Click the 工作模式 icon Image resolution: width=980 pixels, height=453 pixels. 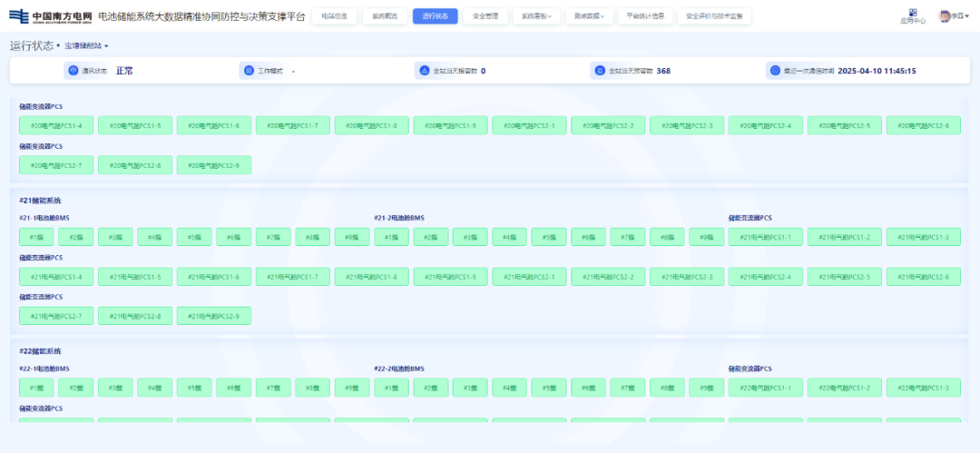[x=249, y=70]
